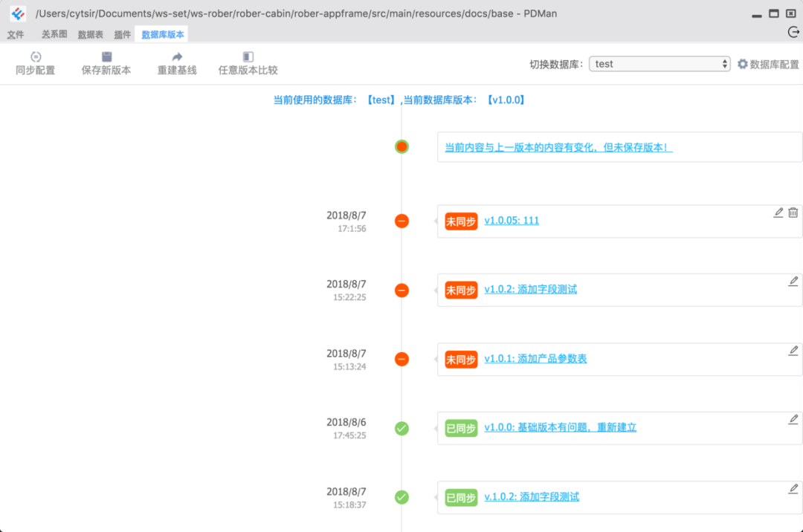Image resolution: width=803 pixels, height=532 pixels.
Task: Open version link v1.0.1: 添加产品参数表
Action: 535,359
